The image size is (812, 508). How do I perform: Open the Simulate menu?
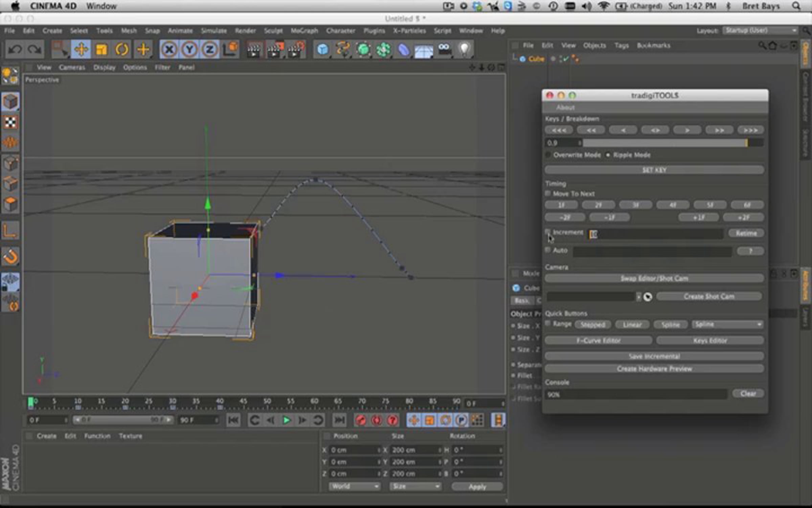click(x=214, y=31)
